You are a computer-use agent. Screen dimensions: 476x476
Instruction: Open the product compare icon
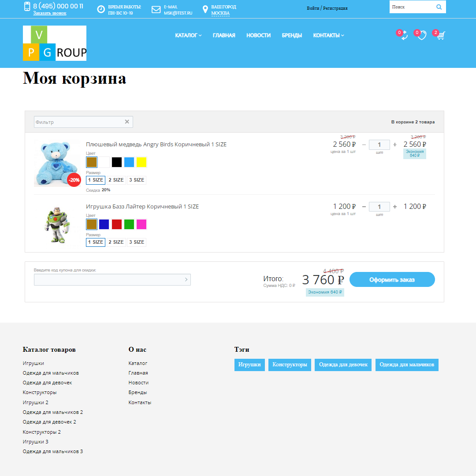click(x=404, y=36)
